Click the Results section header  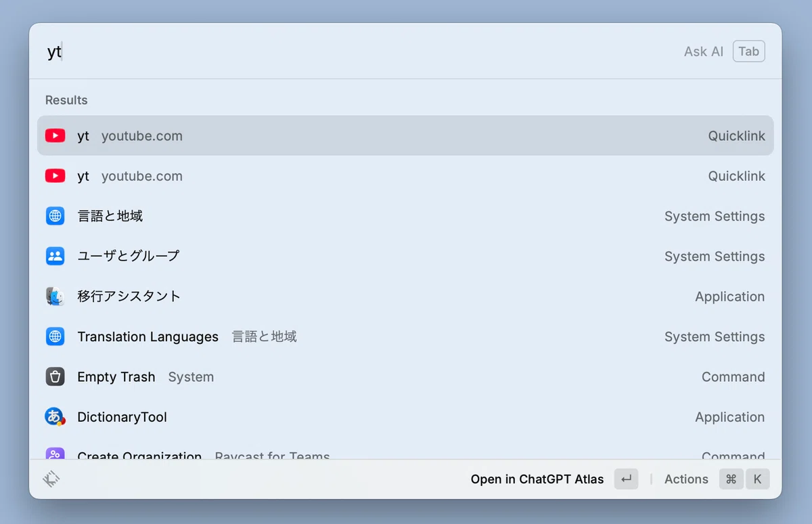coord(66,100)
